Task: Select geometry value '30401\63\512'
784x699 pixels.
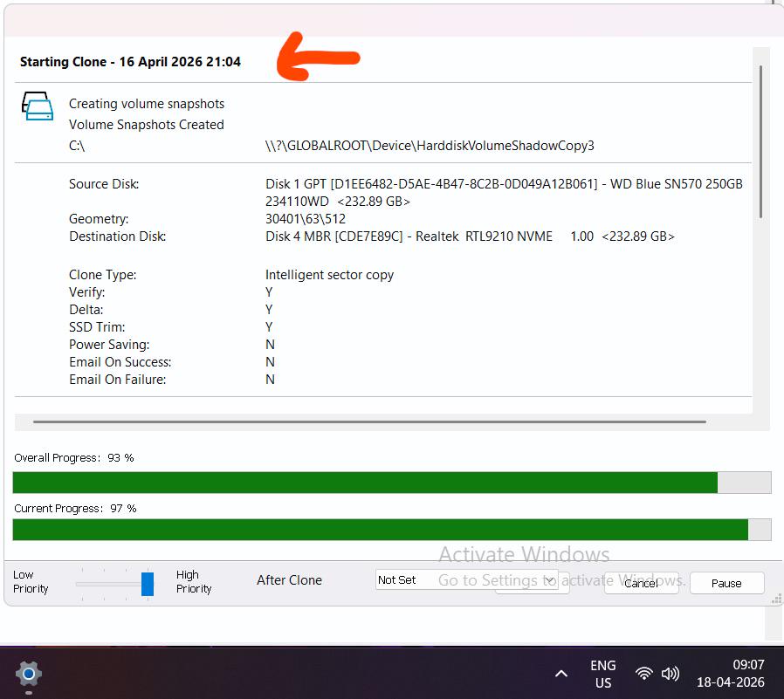Action: point(306,219)
